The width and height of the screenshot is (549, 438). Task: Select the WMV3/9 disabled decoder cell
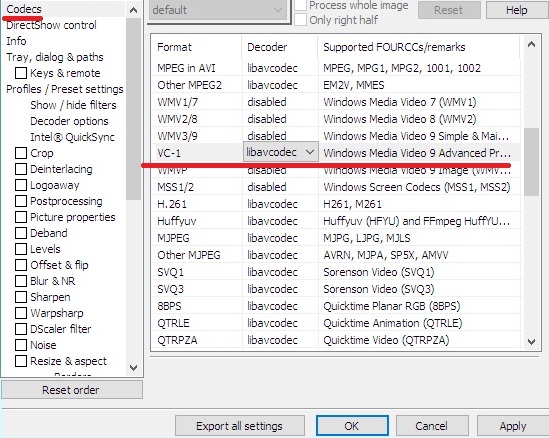pos(280,136)
